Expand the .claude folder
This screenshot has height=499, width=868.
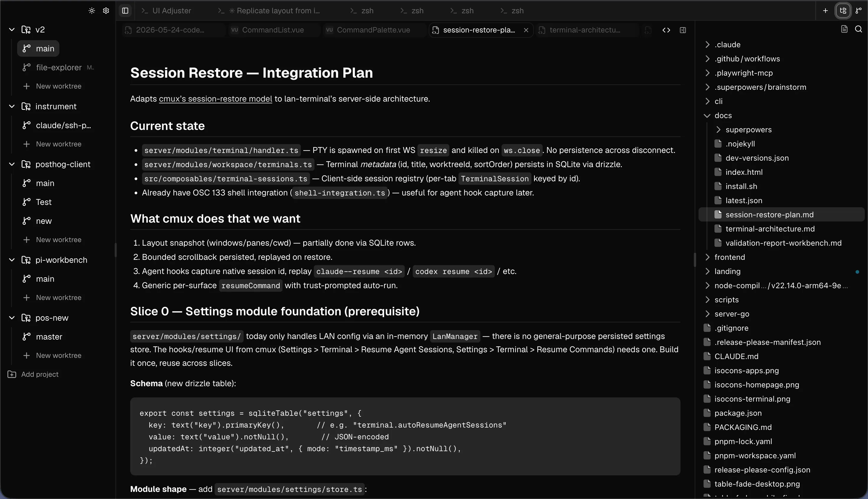[x=707, y=45]
